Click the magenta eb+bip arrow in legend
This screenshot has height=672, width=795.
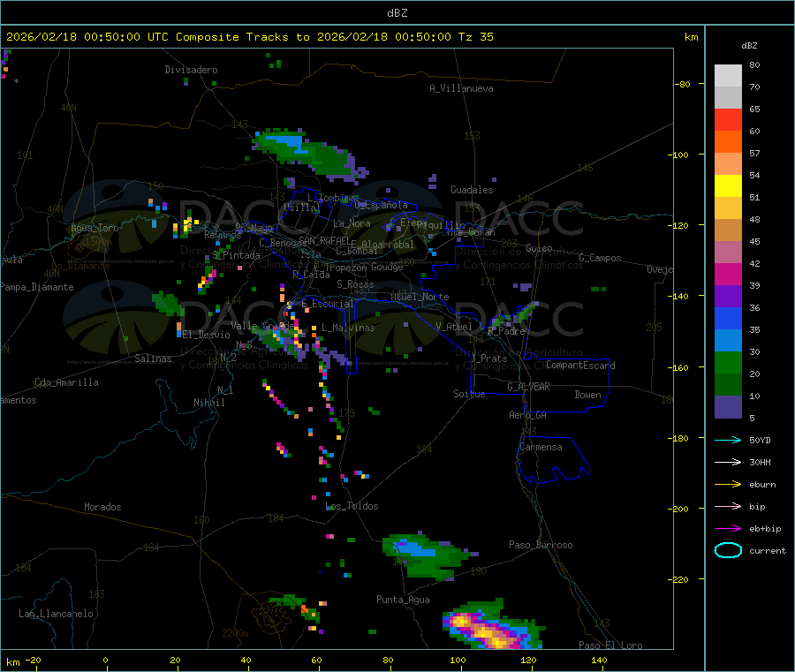[x=728, y=529]
